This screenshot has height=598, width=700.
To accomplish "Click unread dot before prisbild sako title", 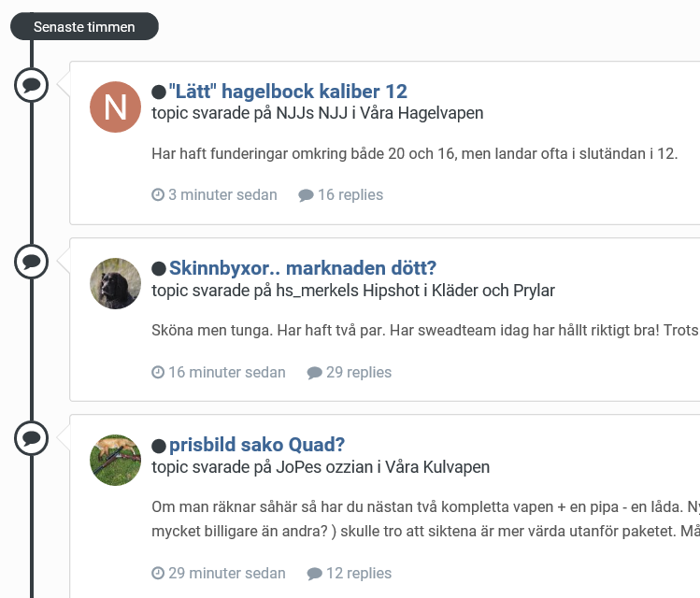I will [x=159, y=446].
